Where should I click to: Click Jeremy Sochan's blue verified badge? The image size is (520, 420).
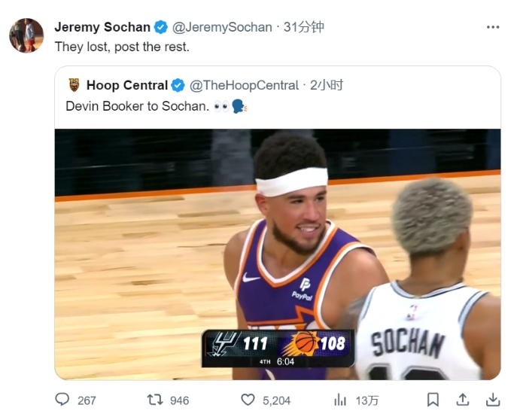[161, 27]
